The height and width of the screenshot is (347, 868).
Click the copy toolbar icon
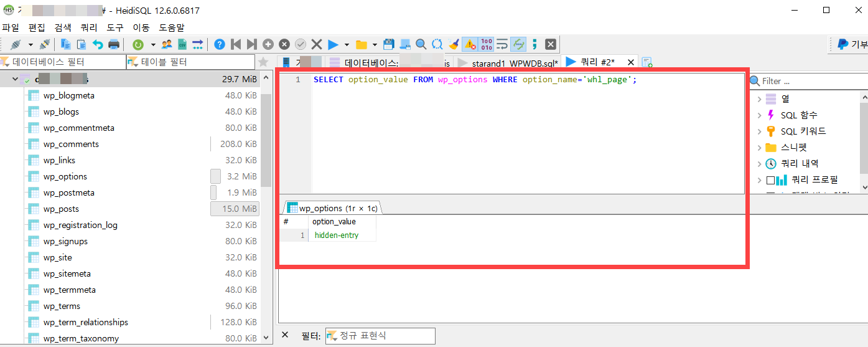[x=65, y=44]
